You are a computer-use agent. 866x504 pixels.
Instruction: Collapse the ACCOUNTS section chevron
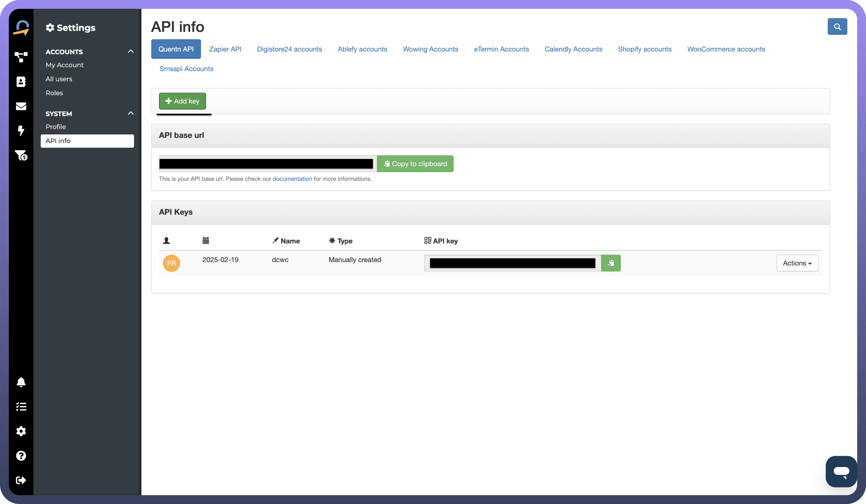click(x=131, y=51)
